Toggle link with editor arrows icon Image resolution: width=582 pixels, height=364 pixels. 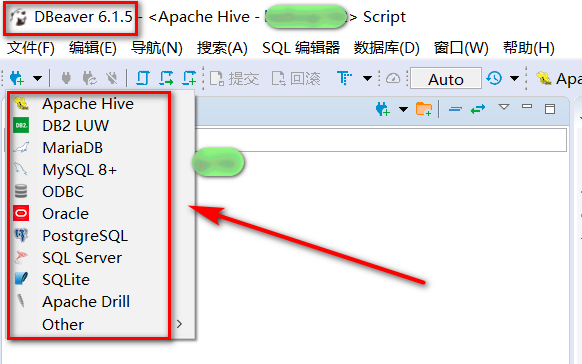478,109
